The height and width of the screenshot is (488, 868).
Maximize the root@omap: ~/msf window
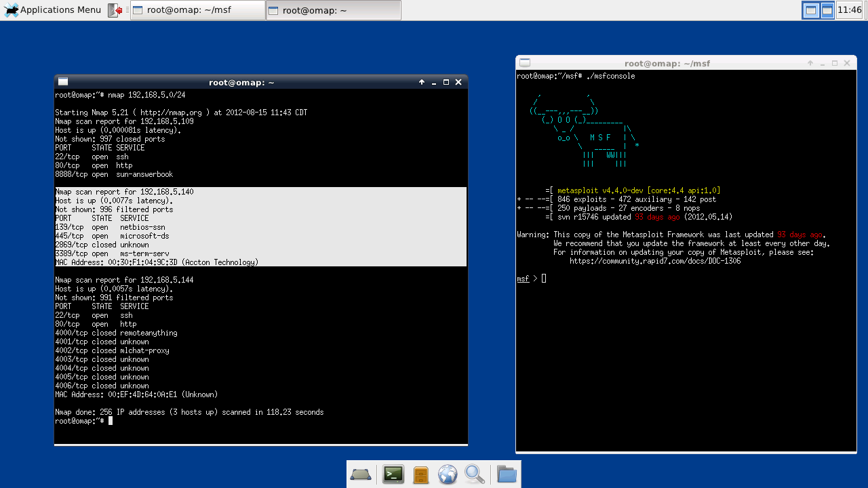point(834,63)
